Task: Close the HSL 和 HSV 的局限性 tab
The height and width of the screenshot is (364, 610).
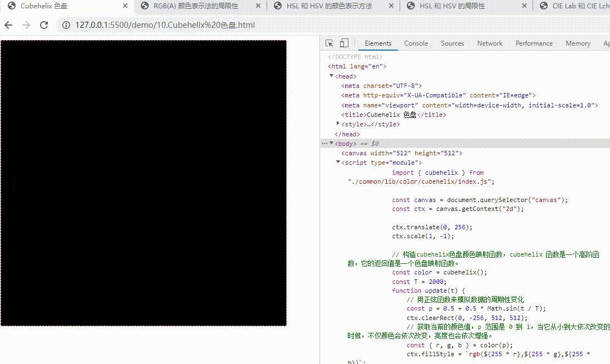Action: click(524, 6)
